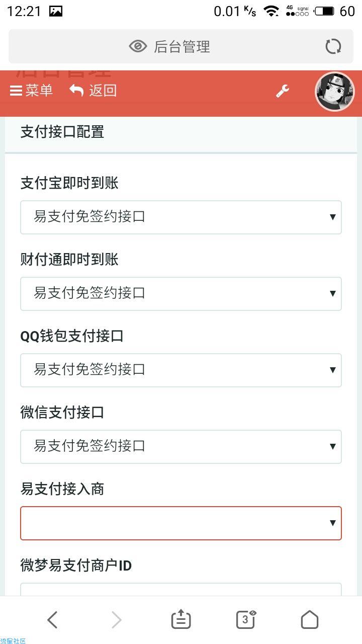Open the hamburger 菜单 menu
Image resolution: width=362 pixels, height=644 pixels.
[x=31, y=91]
